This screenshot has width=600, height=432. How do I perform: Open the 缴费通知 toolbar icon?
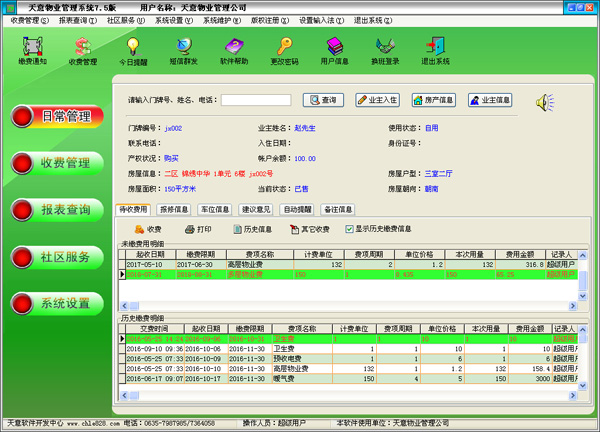tap(32, 50)
